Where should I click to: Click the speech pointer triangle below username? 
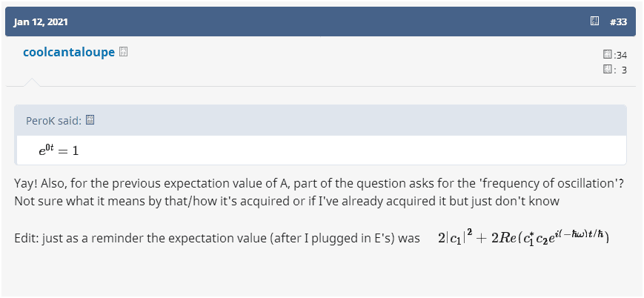[31, 82]
